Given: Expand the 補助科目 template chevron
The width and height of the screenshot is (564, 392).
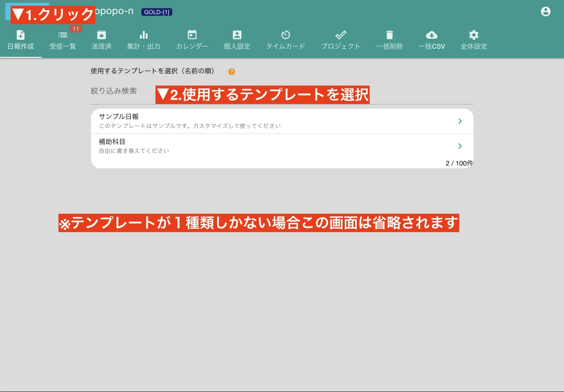Looking at the screenshot, I should (460, 146).
